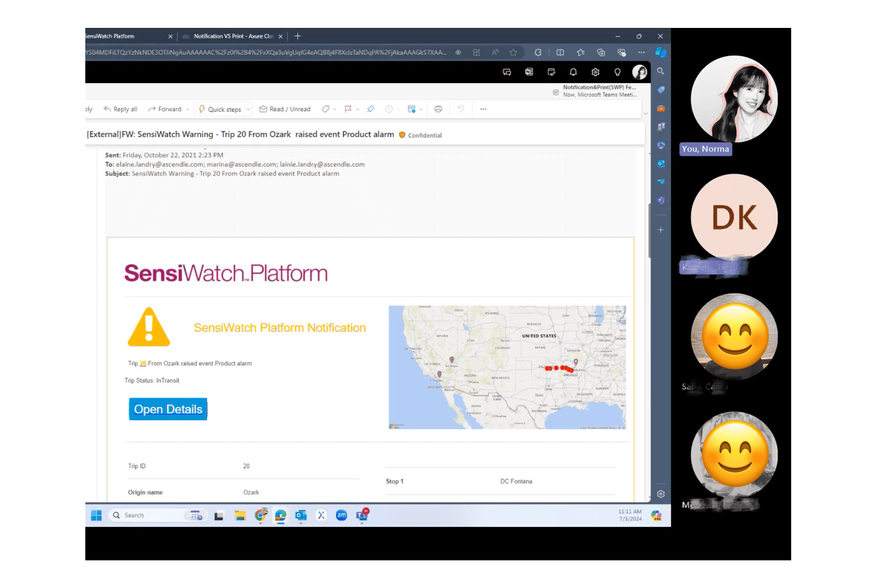Click Reply all

[x=121, y=109]
